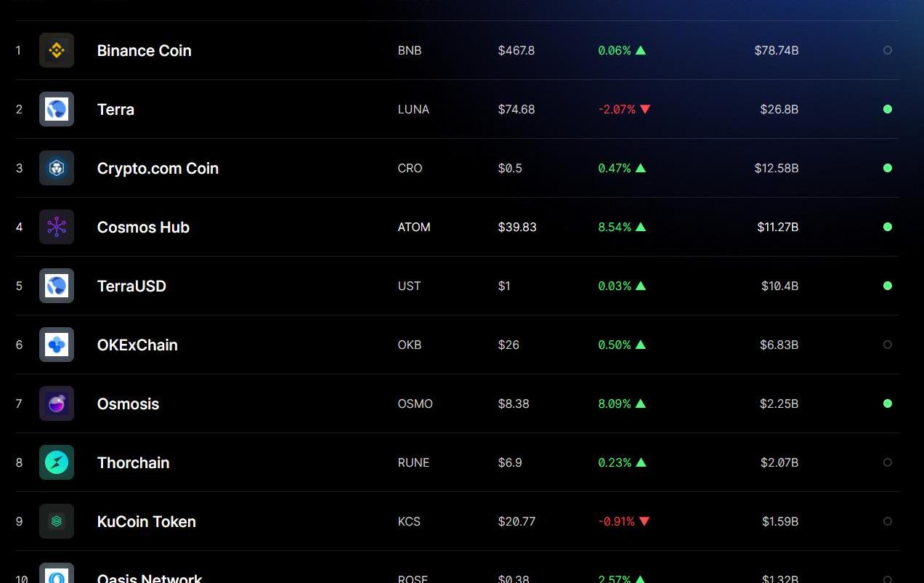Click the $39.83 price value
Image resolution: width=924 pixels, height=583 pixels.
[x=517, y=227]
